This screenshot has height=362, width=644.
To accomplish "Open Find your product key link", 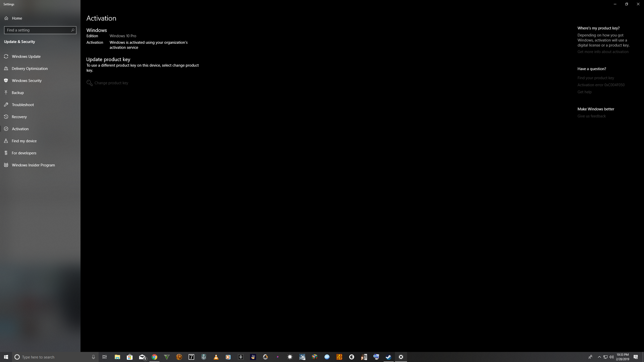I will [x=596, y=78].
